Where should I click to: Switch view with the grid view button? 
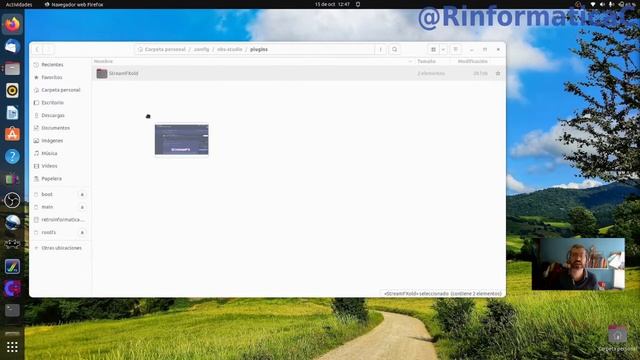coord(433,49)
